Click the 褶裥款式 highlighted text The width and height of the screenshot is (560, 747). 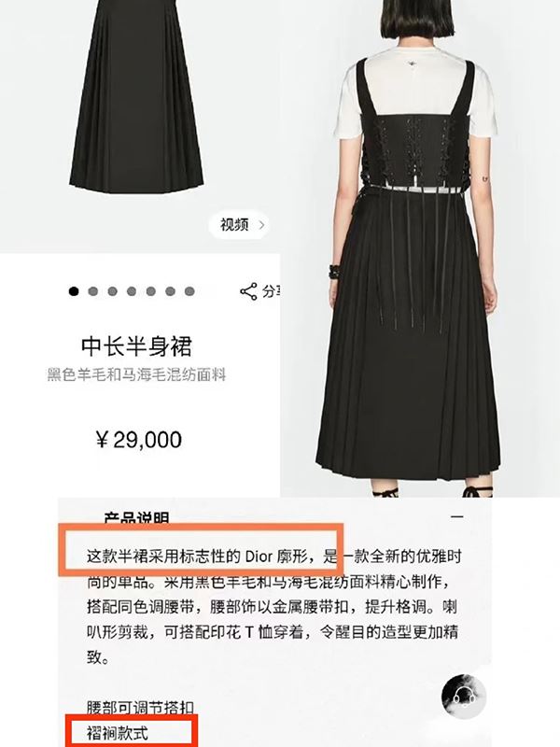(118, 733)
